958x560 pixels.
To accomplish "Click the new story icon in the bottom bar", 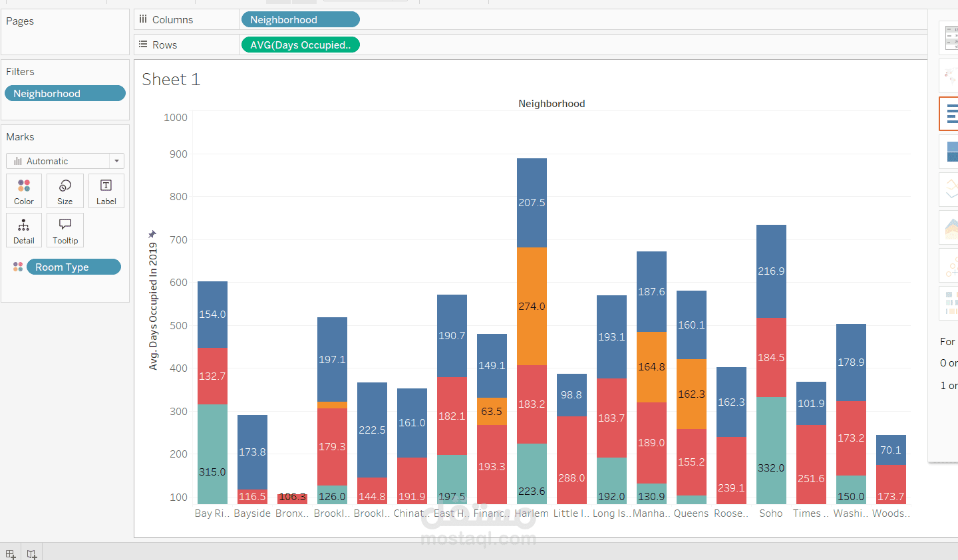I will pyautogui.click(x=32, y=553).
